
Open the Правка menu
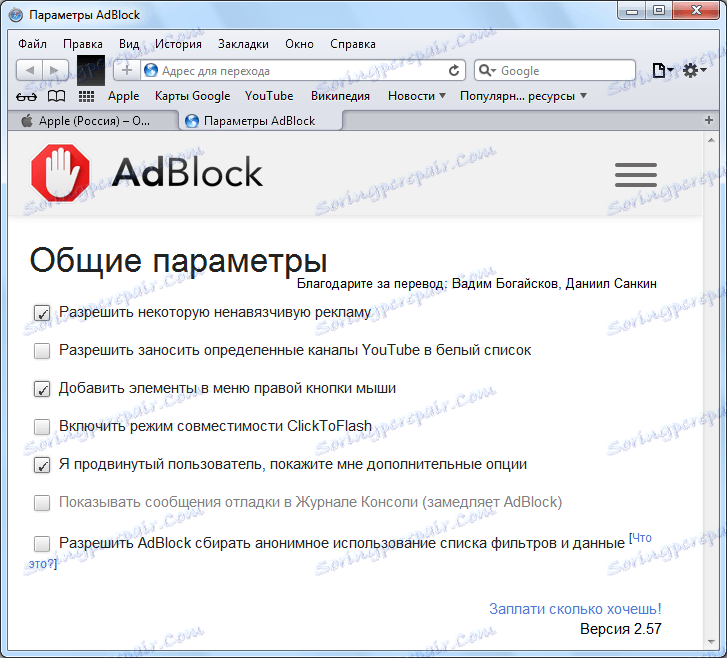[x=83, y=44]
